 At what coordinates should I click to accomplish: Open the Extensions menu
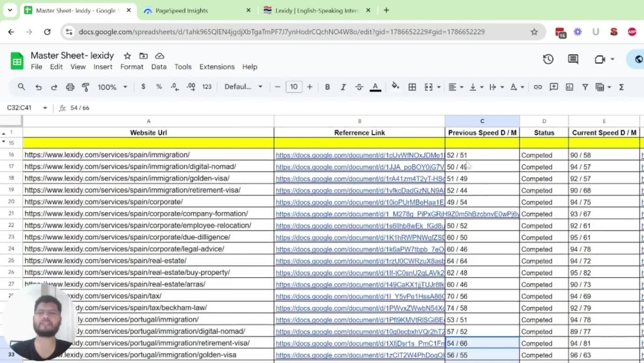[x=217, y=67]
